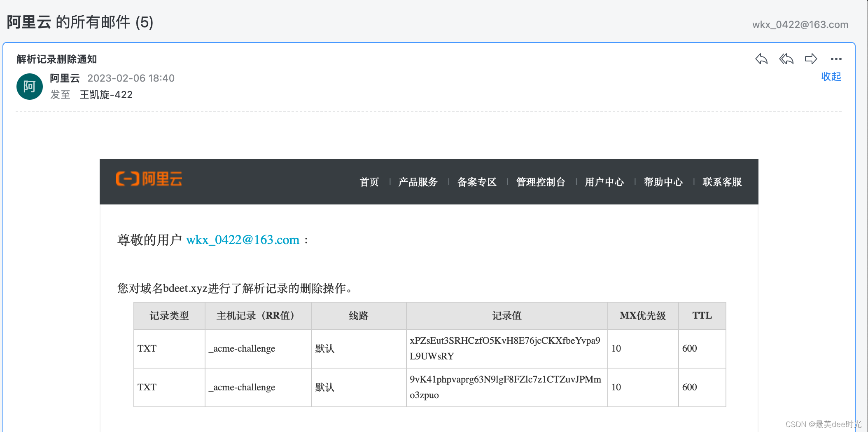The image size is (868, 432).
Task: Open the more options ellipsis menu
Action: coord(836,59)
